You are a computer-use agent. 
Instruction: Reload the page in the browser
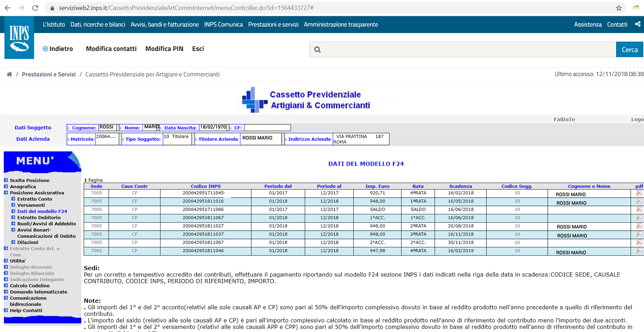click(x=35, y=8)
